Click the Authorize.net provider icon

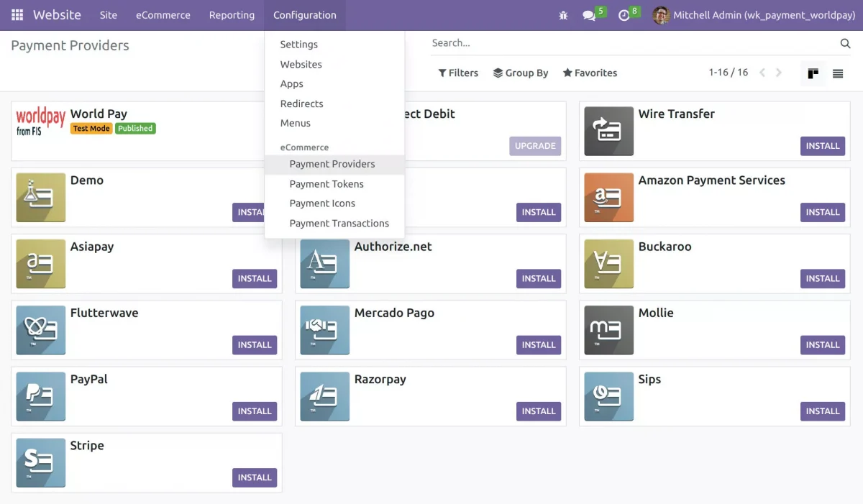point(324,264)
